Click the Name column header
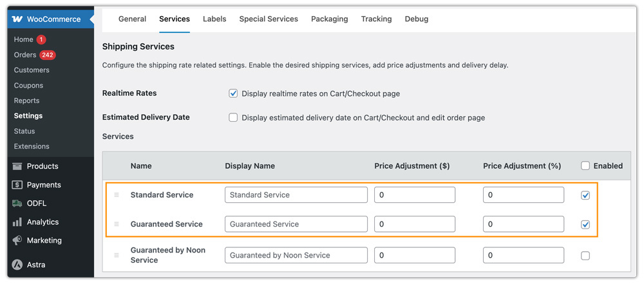 (x=141, y=166)
